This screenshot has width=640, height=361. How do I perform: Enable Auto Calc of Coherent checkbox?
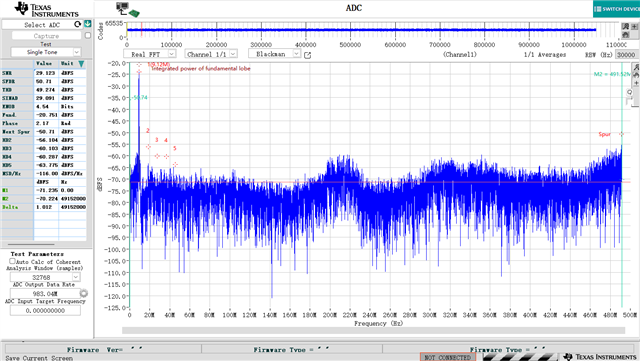pos(12,261)
